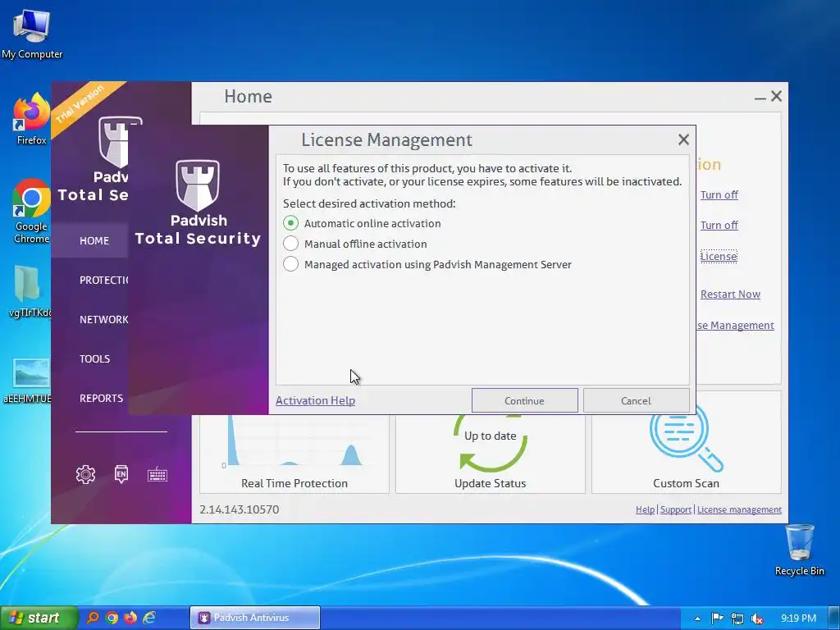Open the PROTECTION sidebar section

(x=104, y=281)
